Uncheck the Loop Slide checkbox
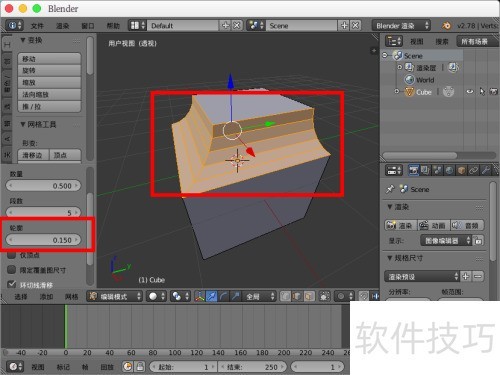 12,284
